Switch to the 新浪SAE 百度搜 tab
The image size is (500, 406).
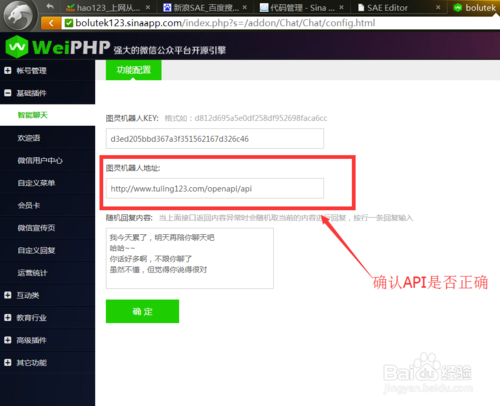205,7
